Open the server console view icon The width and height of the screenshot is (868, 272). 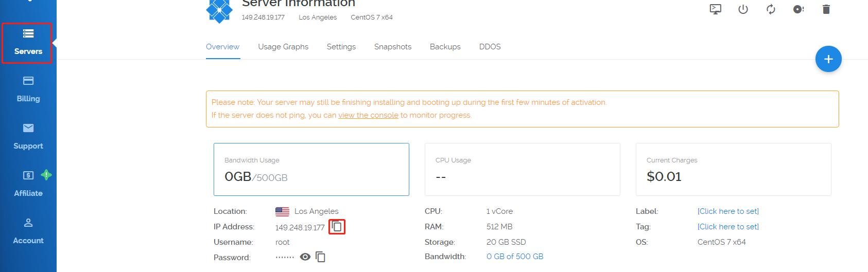point(715,9)
